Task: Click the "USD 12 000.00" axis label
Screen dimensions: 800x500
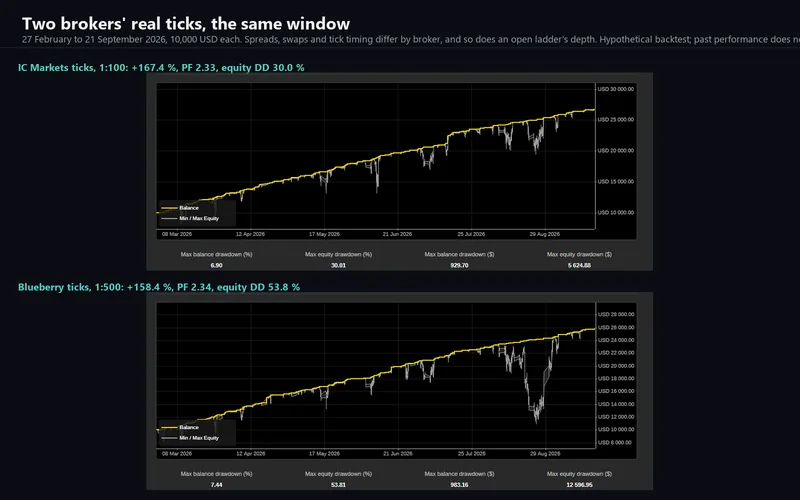Action: (616, 417)
